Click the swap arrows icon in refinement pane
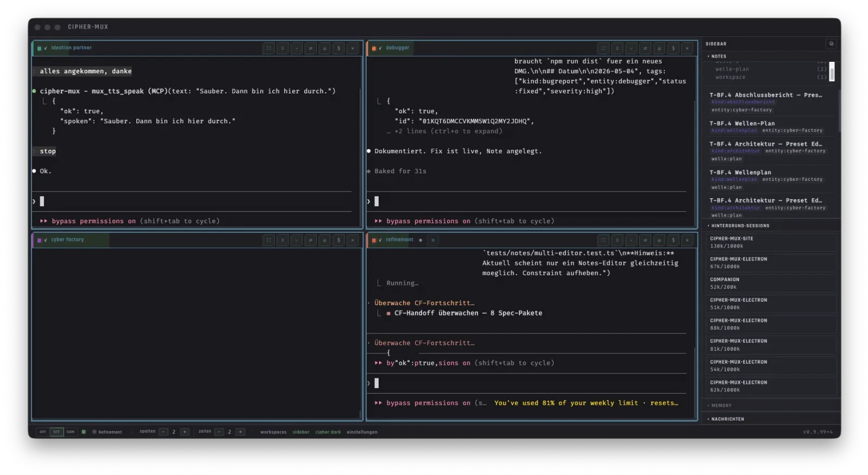 [645, 240]
